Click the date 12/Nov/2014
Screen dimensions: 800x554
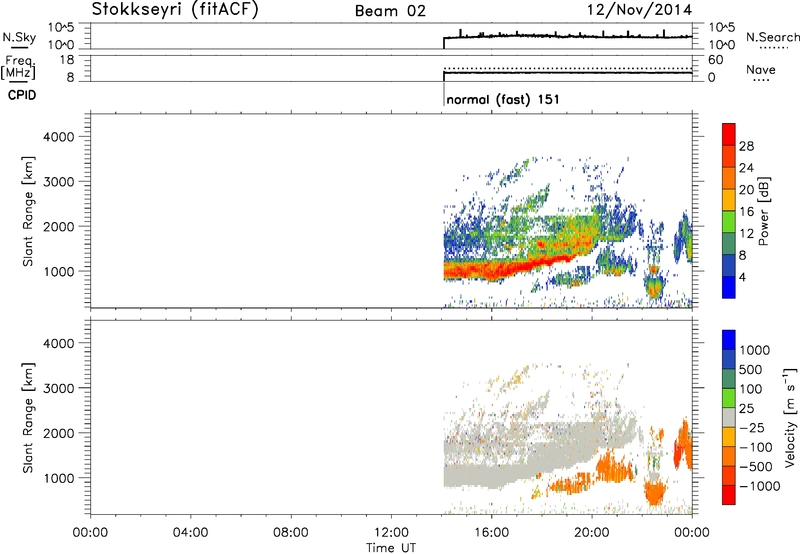click(x=639, y=9)
